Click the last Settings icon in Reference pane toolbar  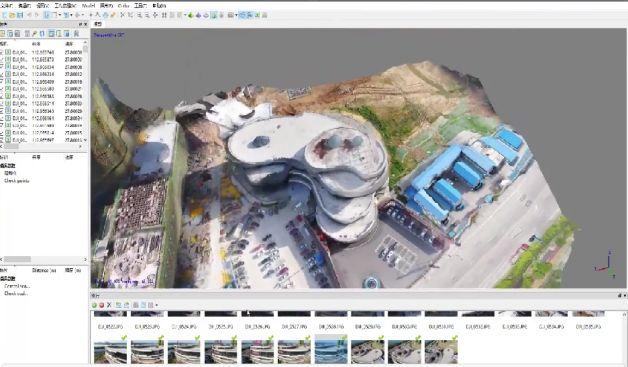[76, 34]
